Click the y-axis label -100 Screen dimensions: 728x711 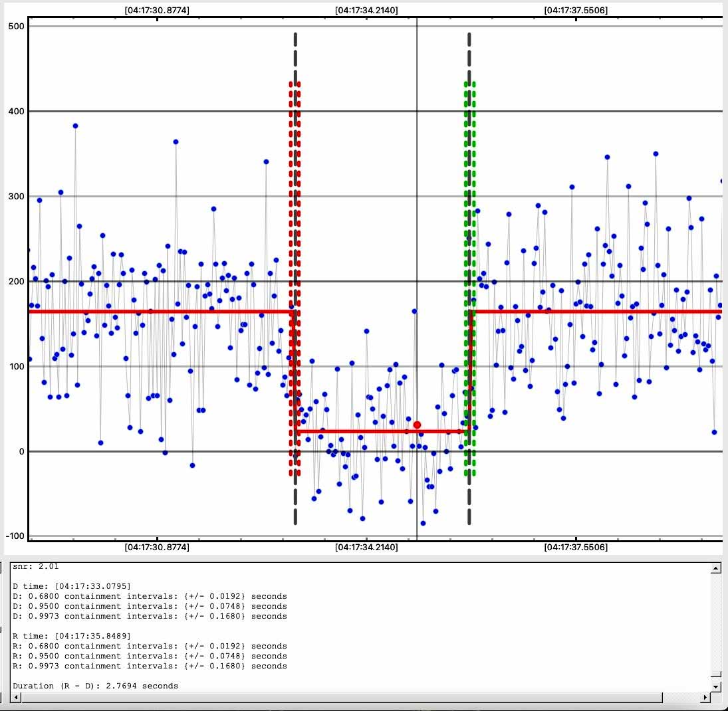click(x=15, y=536)
